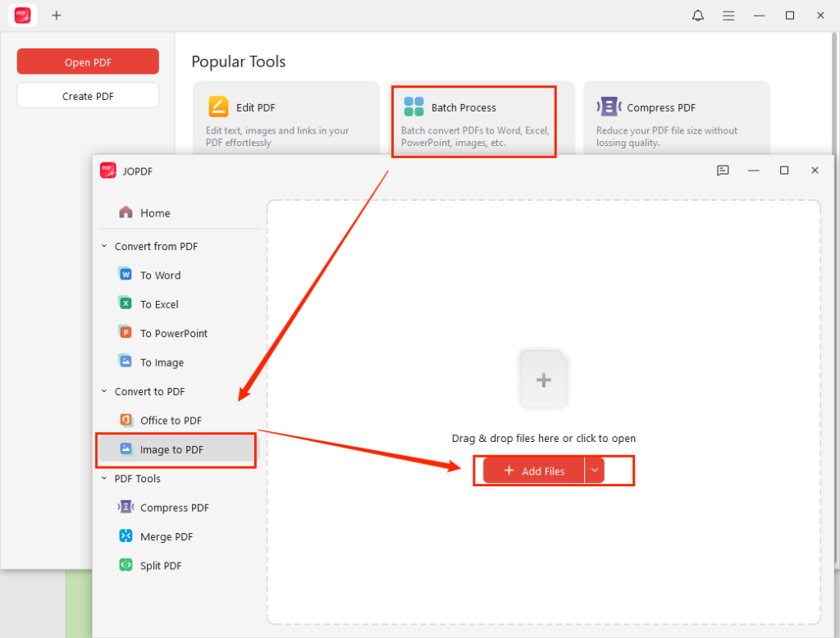
Task: Click the Compress PDF icon in sidebar
Action: 126,507
